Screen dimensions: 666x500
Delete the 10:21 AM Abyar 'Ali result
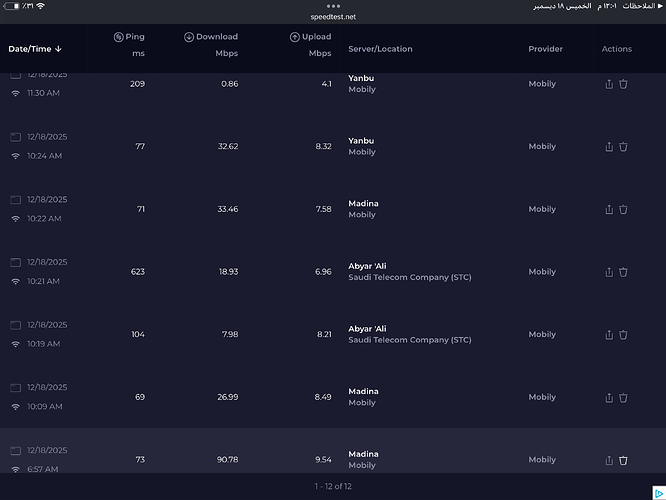point(623,272)
